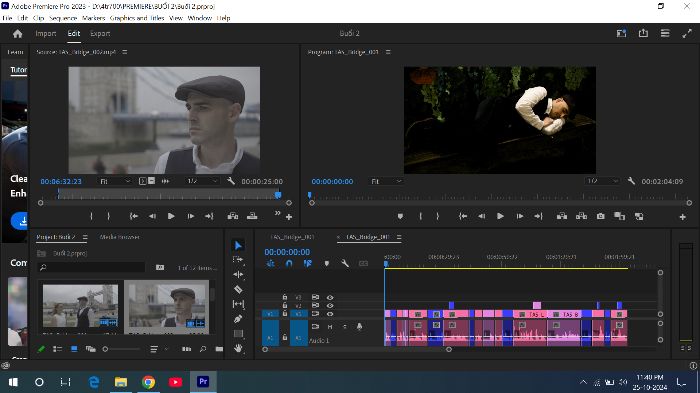Viewport: 700px width, 393px height.
Task: Open the progress dashboard icon in header
Action: 665,33
